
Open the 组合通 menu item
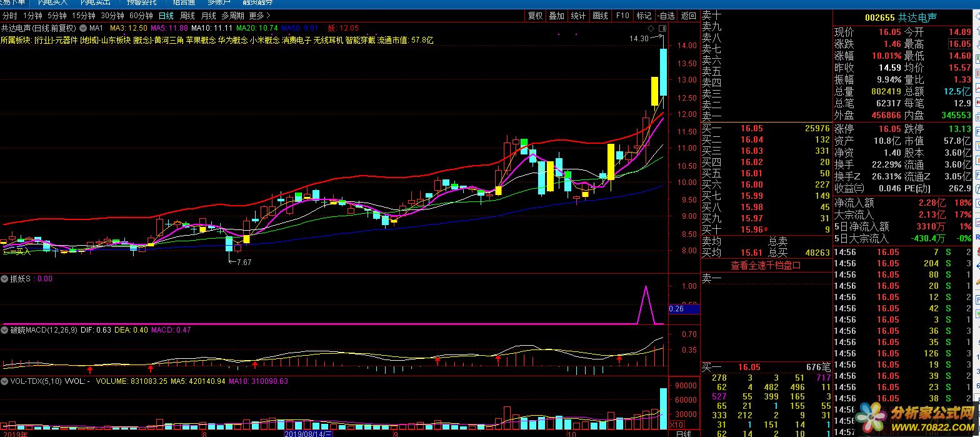pos(184,3)
